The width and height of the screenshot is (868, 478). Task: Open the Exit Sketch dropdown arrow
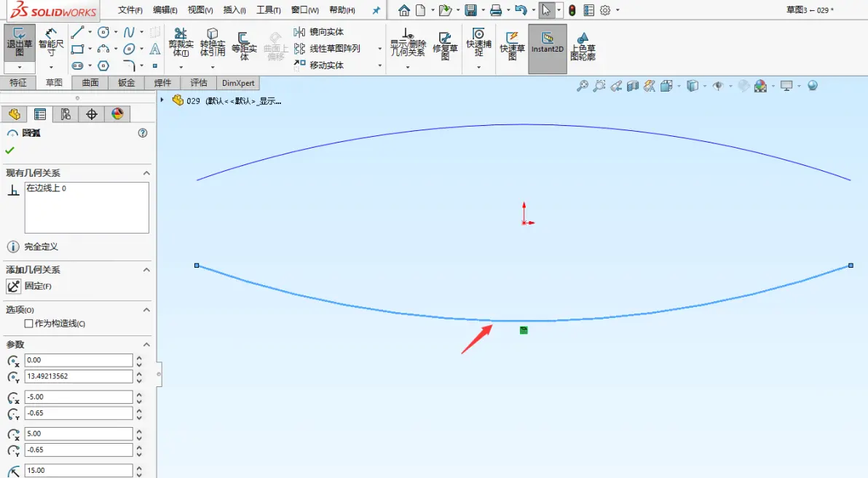coord(20,68)
